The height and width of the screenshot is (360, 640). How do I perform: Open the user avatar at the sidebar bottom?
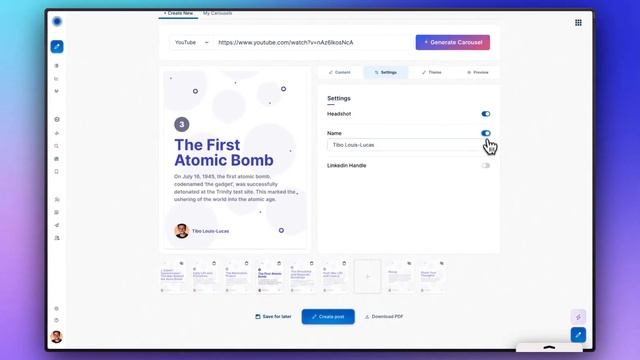click(56, 337)
